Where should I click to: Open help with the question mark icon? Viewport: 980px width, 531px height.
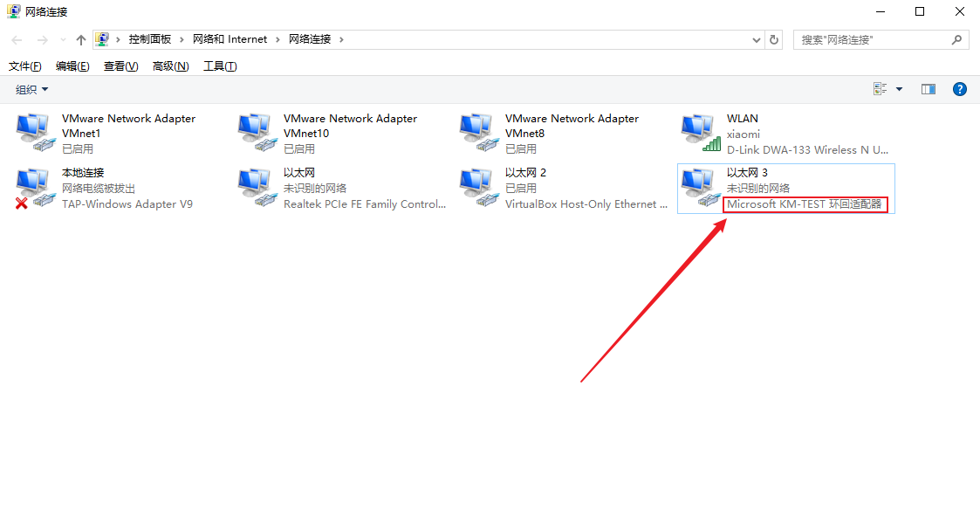point(960,88)
